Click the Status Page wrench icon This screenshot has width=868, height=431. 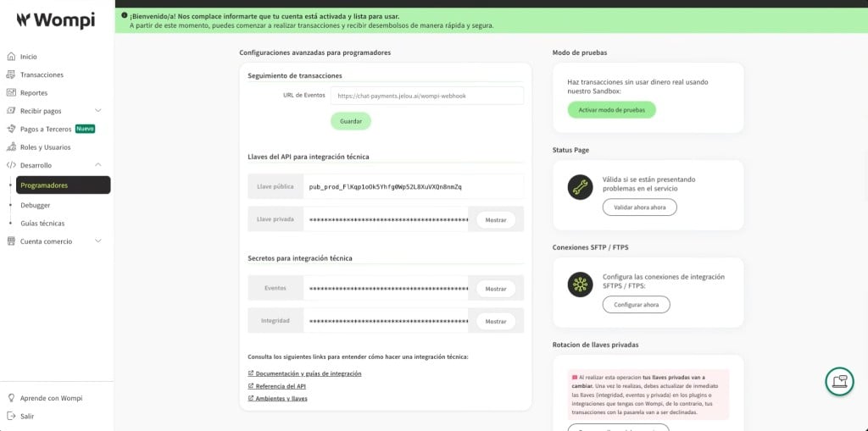click(x=580, y=188)
